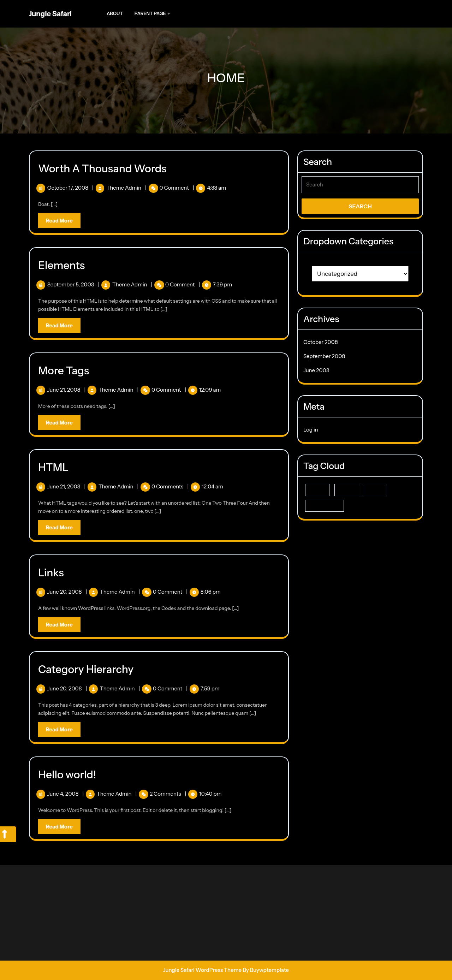Click the calendar icon on Category Hierarchy post
This screenshot has width=452, height=980.
[41, 689]
